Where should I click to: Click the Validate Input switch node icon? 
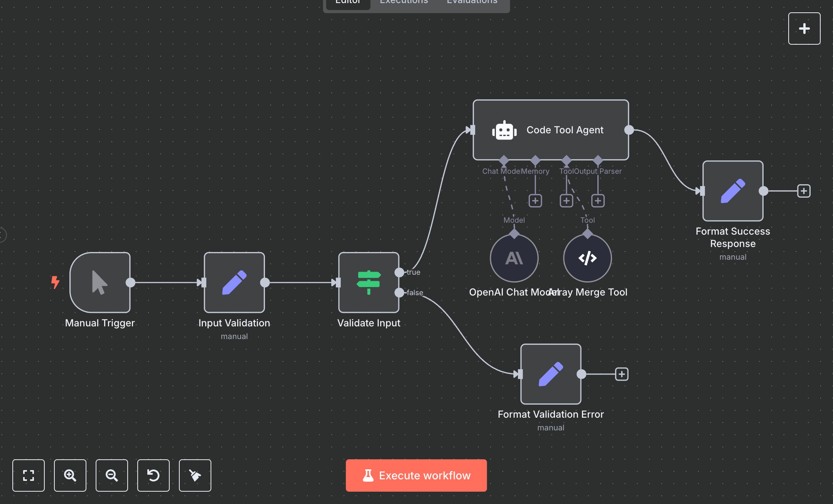coord(368,283)
